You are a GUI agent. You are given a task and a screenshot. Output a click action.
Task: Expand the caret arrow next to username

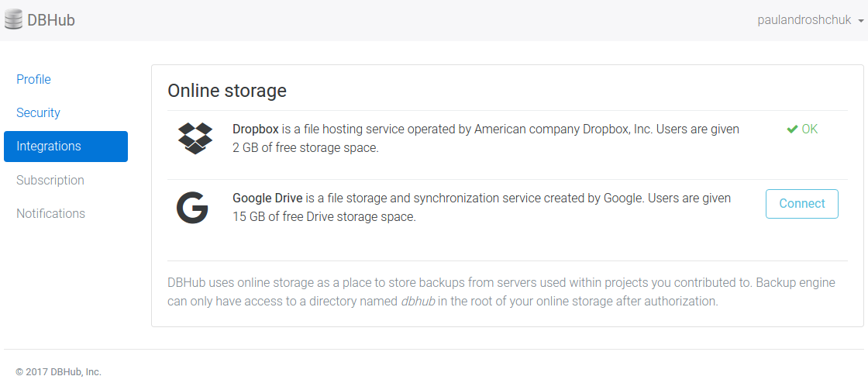click(861, 21)
